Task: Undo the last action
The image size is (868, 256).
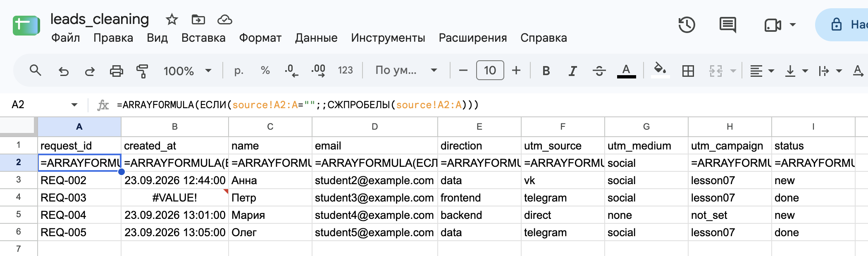Action: coord(63,71)
